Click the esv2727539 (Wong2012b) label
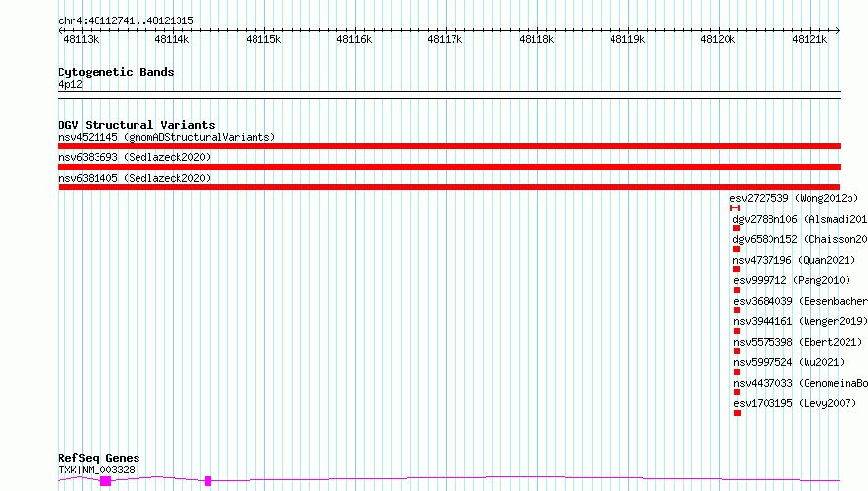The height and width of the screenshot is (491, 868). click(x=794, y=198)
